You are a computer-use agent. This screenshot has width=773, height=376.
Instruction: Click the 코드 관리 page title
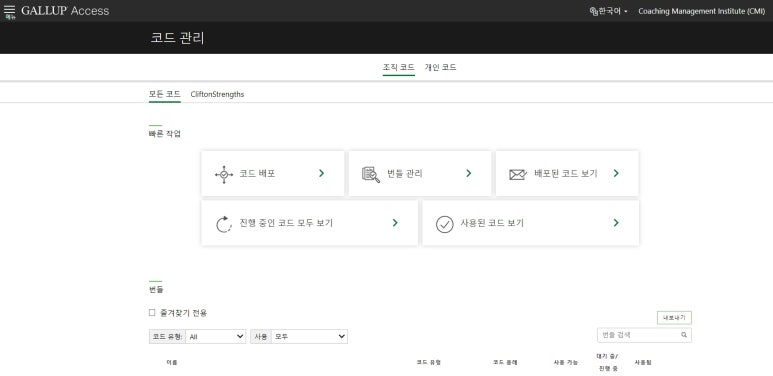177,38
